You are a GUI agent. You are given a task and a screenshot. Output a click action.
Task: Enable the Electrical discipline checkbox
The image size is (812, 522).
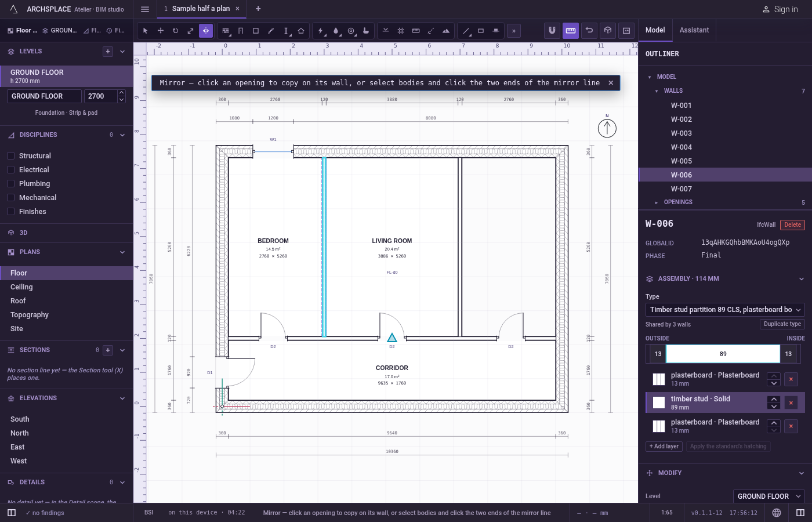point(10,170)
